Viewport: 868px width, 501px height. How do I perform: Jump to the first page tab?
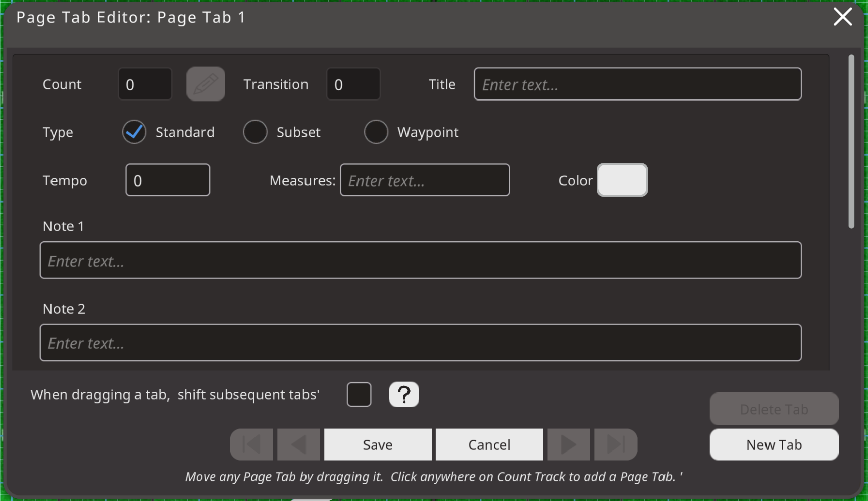point(251,444)
